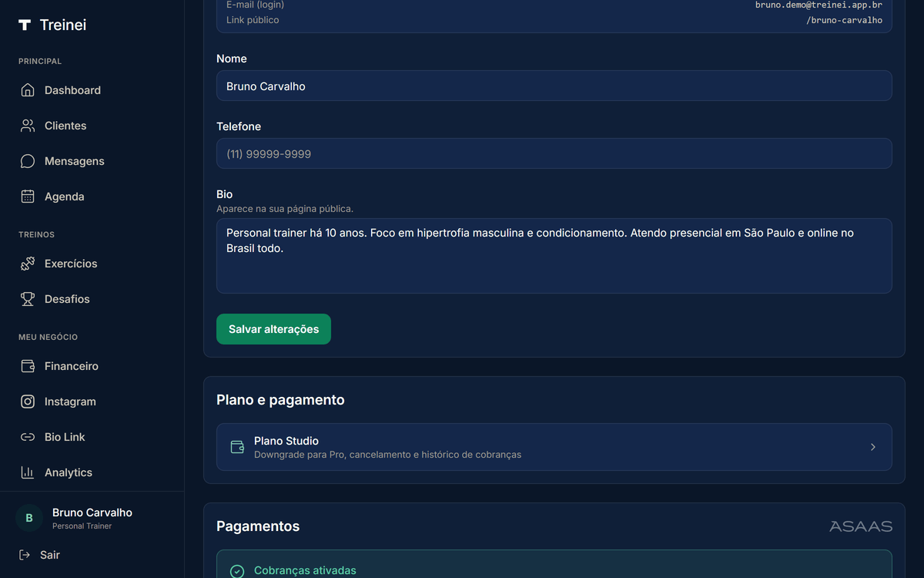Click the Desafios trophy icon
The height and width of the screenshot is (578, 924).
[x=28, y=299]
